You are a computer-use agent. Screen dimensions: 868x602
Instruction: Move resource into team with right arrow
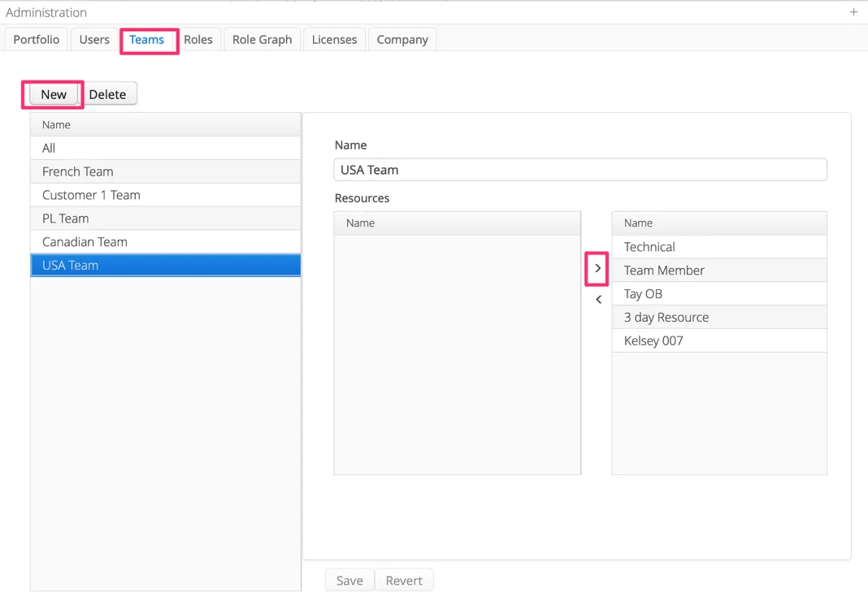click(597, 268)
